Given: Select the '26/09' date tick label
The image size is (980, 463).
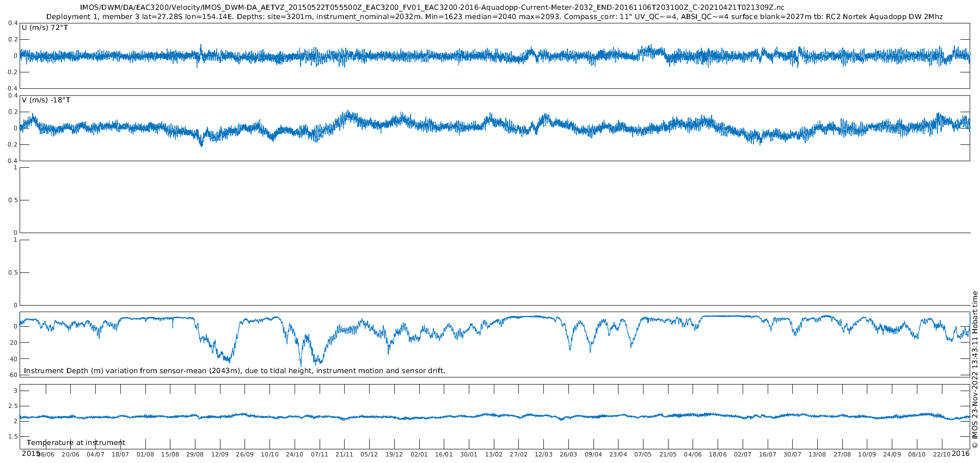Looking at the screenshot, I should click(x=244, y=454).
